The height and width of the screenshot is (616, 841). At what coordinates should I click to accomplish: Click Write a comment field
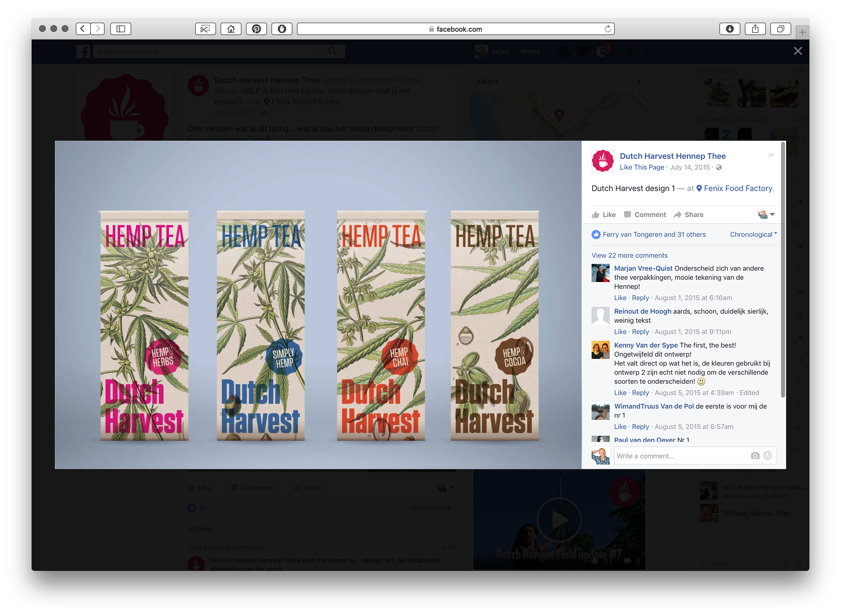(x=682, y=456)
